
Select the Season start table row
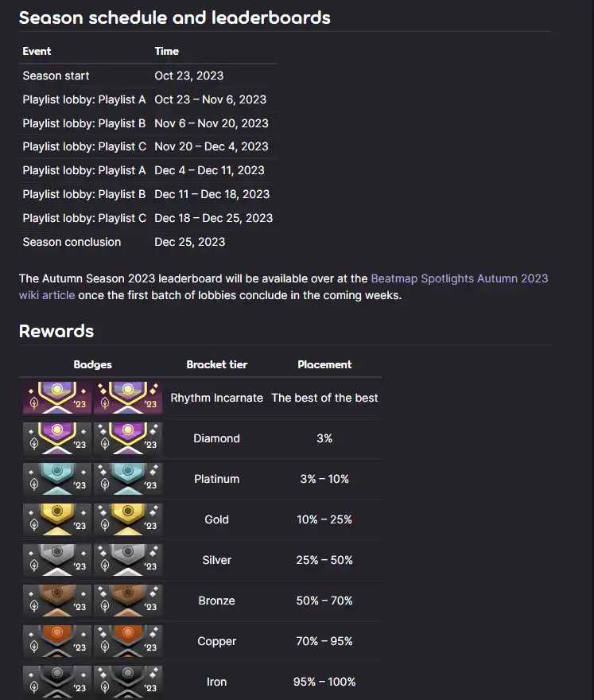click(148, 76)
